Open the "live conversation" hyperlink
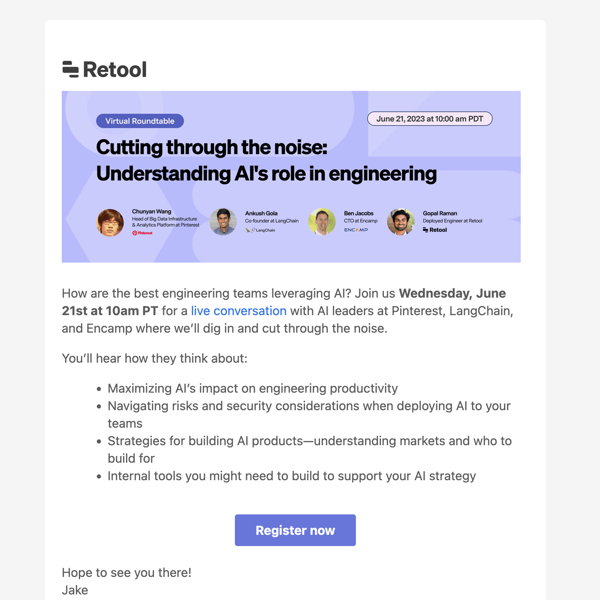This screenshot has height=600, width=600. (x=238, y=311)
